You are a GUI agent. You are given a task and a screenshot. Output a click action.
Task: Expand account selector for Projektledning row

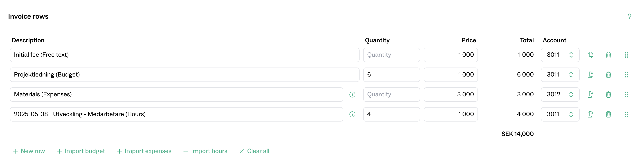[560, 74]
